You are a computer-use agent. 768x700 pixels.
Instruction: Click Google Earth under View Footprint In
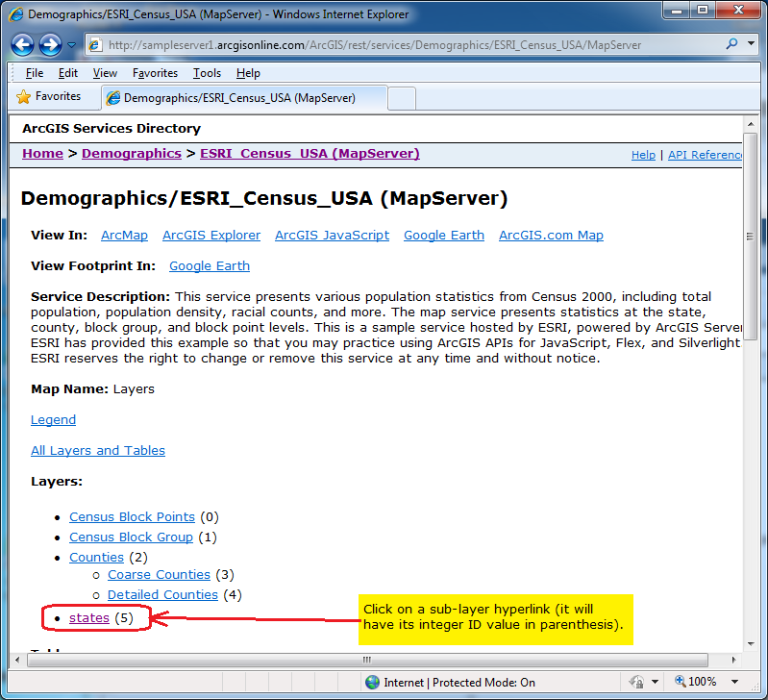point(210,266)
